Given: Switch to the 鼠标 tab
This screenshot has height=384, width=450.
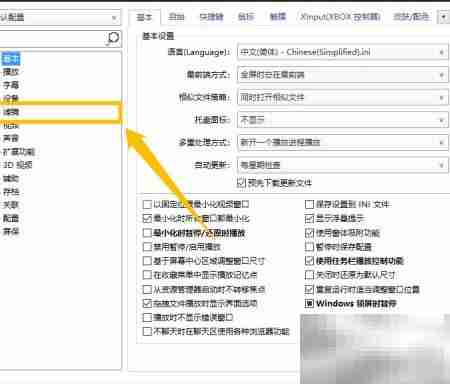Looking at the screenshot, I should pos(246,17).
